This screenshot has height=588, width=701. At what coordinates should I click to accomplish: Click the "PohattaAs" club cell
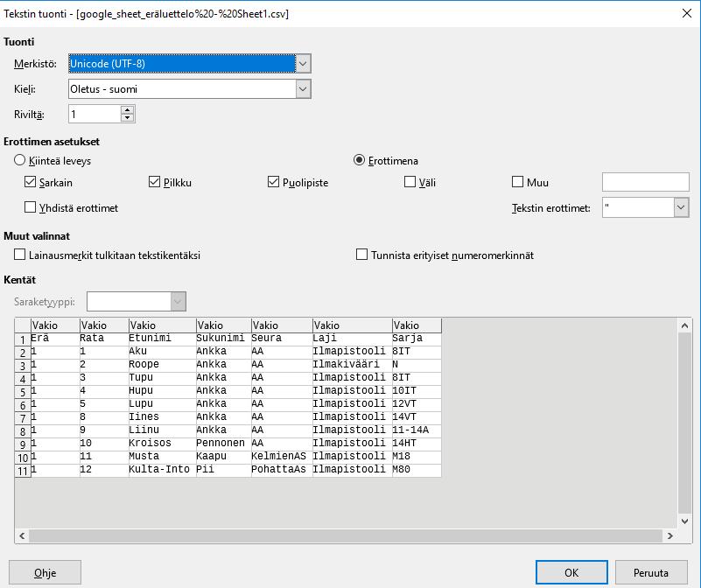(282, 470)
